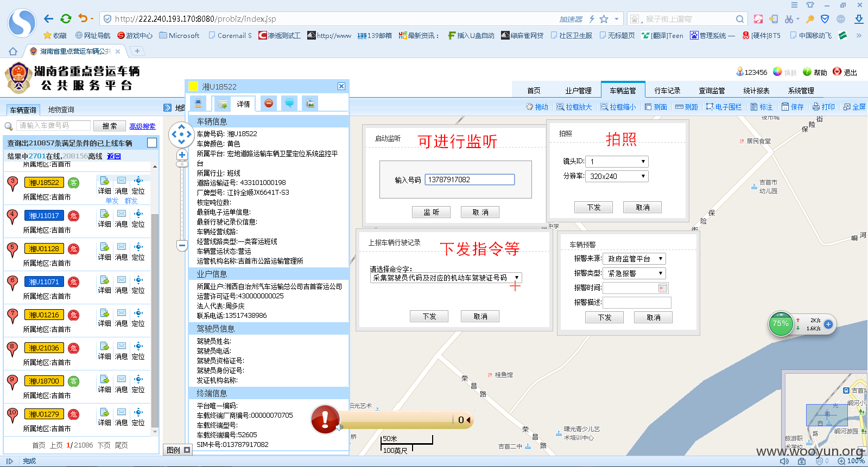Viewport: 868px width, 467px height.
Task: Click the 退出 logout link
Action: coord(845,72)
